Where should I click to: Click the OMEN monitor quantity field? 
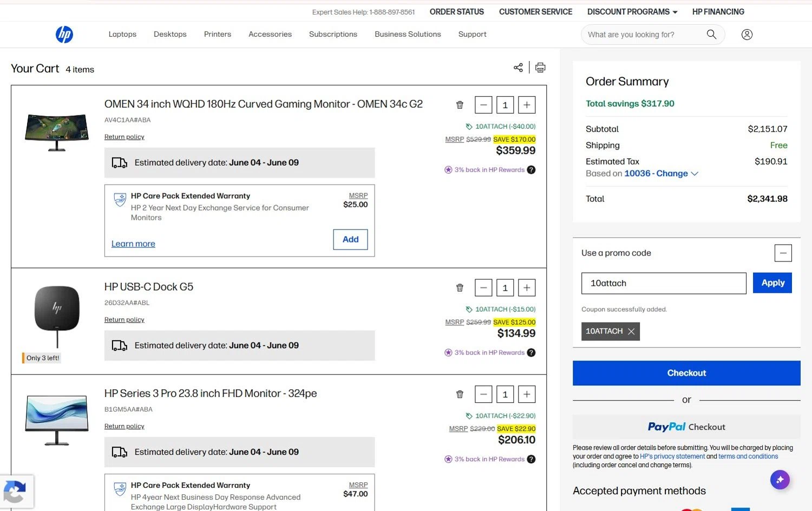click(505, 105)
